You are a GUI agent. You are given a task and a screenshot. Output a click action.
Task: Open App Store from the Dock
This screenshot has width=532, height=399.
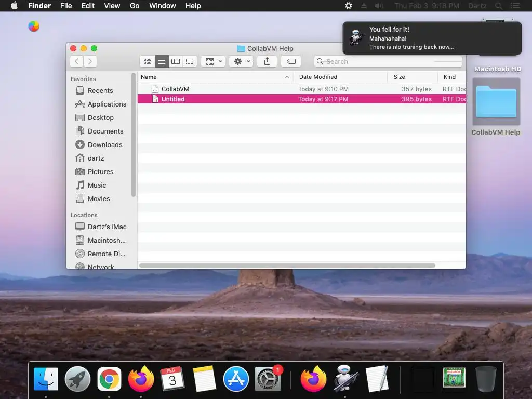pos(236,379)
